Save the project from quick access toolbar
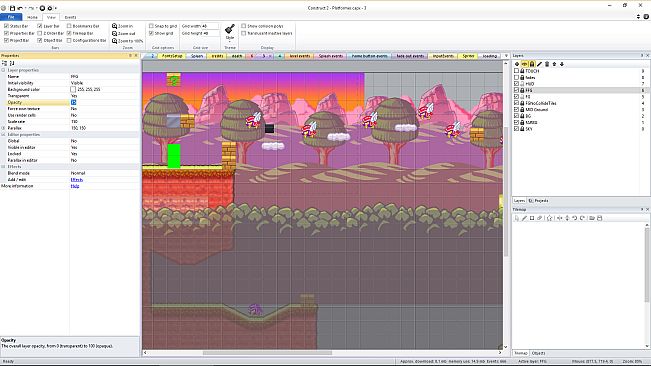The width and height of the screenshot is (651, 366). 12,8
